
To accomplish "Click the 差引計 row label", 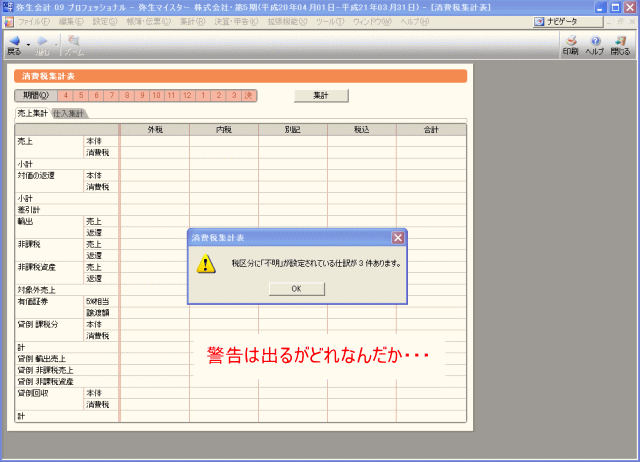I will pyautogui.click(x=29, y=210).
